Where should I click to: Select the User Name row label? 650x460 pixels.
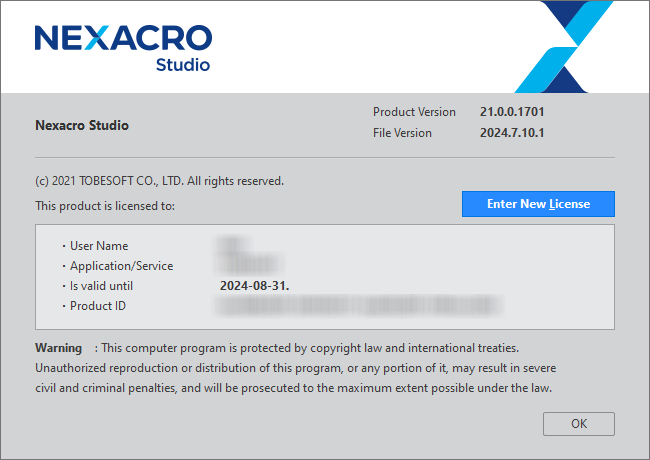pyautogui.click(x=99, y=246)
